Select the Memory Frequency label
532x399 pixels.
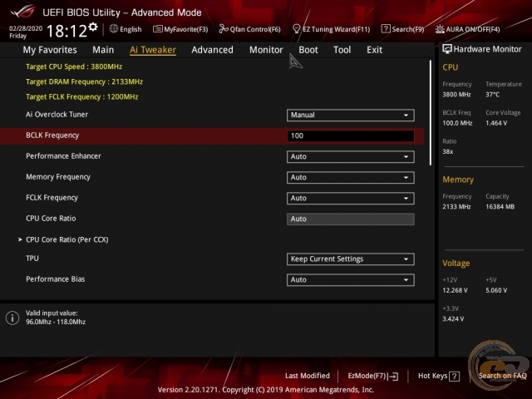[58, 177]
